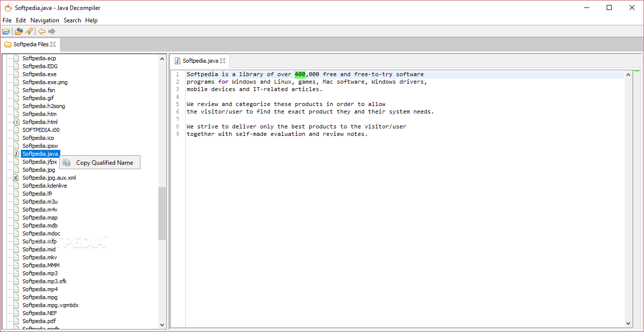
Task: Select Softpedia.exe in the file tree
Action: [39, 74]
